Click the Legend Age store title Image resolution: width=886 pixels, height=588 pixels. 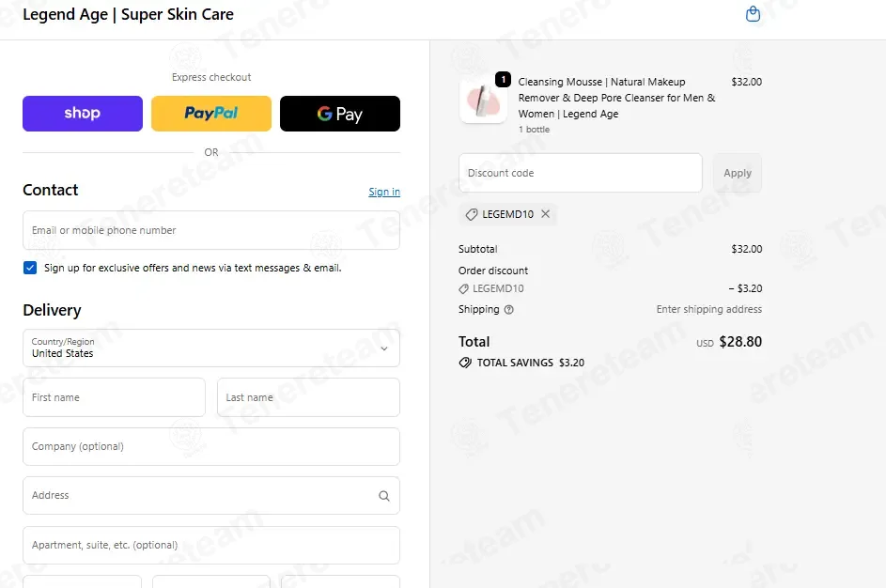(129, 15)
